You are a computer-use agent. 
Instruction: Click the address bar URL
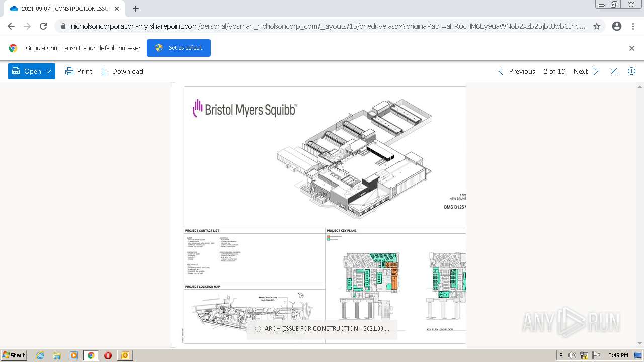328,26
